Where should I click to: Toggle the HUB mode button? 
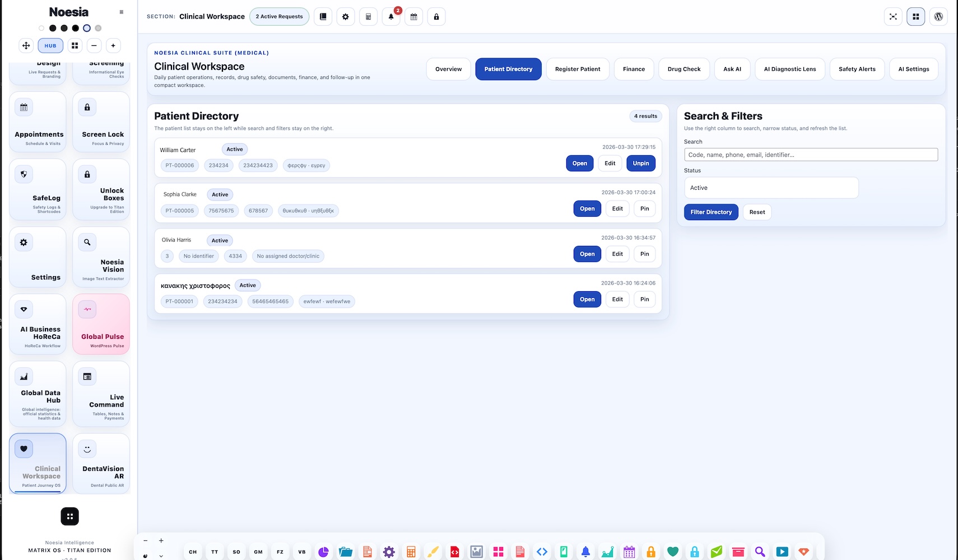click(x=50, y=46)
